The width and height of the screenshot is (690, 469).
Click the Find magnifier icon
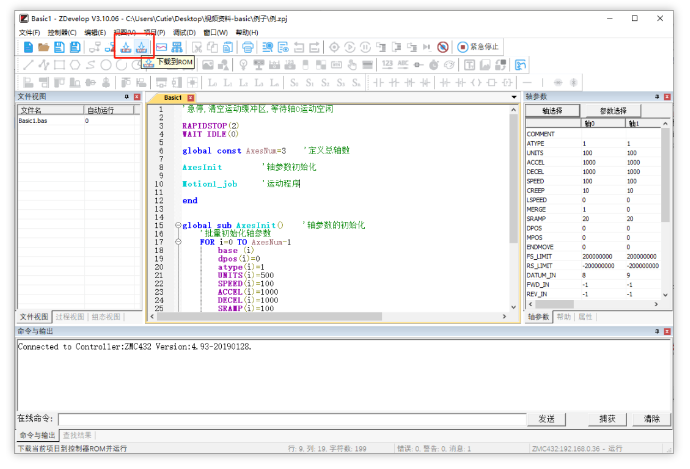point(267,47)
